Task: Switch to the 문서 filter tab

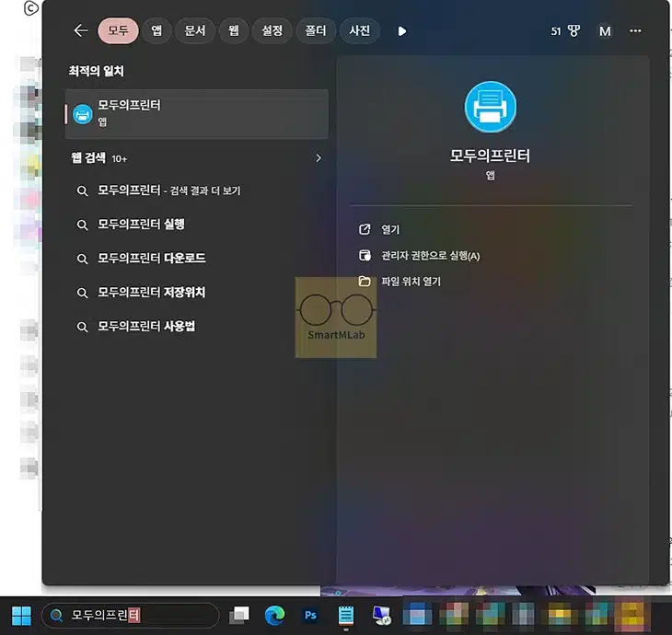Action: coord(195,31)
